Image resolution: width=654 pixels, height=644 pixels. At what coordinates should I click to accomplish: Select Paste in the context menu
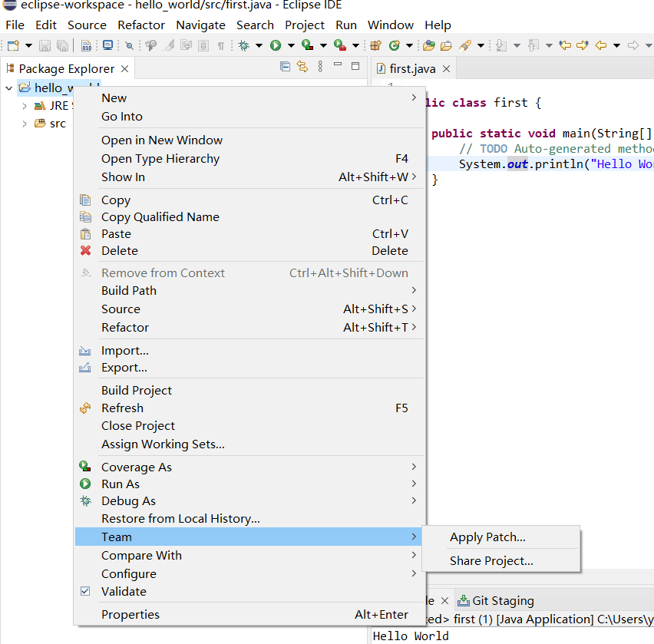click(249, 233)
